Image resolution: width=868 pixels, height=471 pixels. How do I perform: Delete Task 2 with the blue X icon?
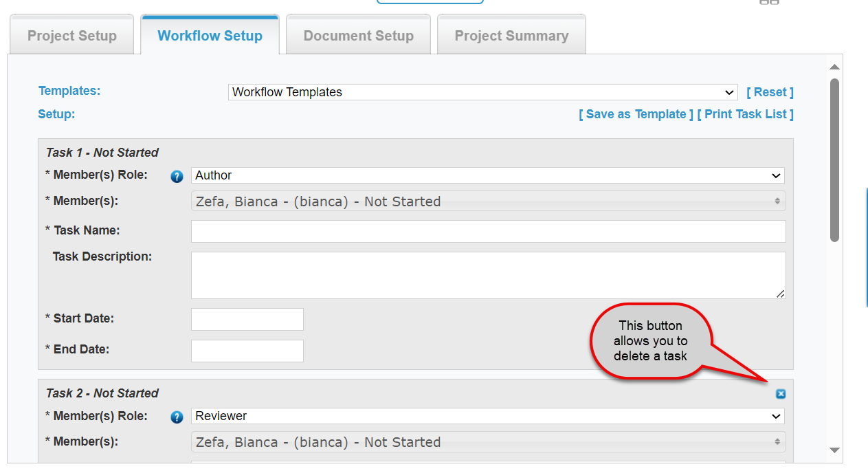click(781, 394)
